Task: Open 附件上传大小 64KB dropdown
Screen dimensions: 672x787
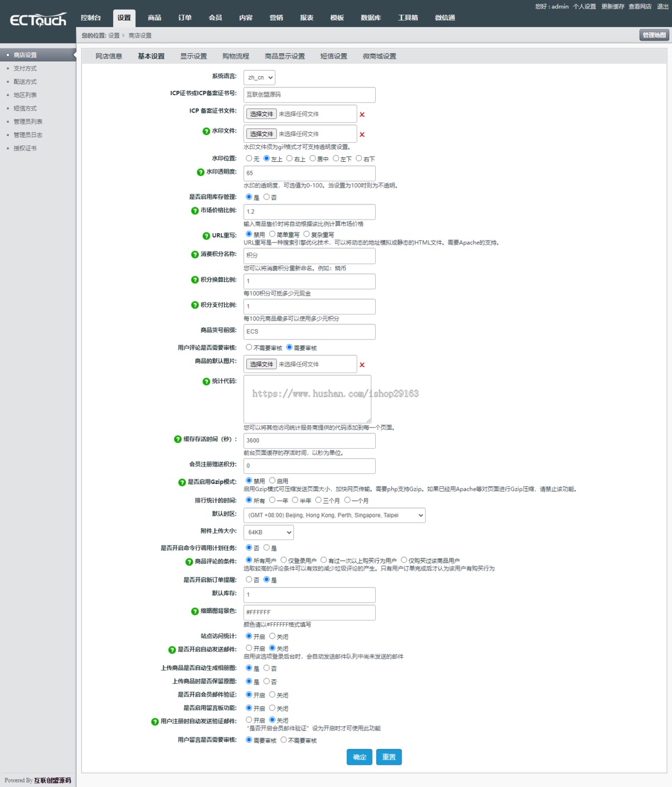Action: click(x=268, y=532)
